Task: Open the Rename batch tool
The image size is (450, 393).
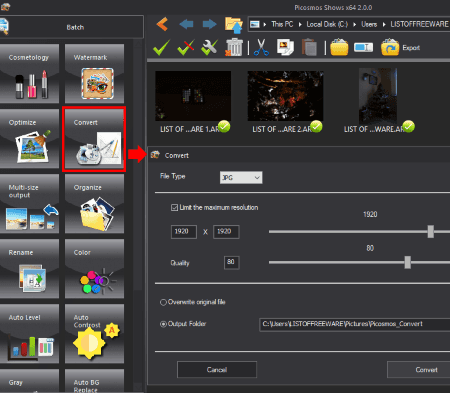Action: click(x=29, y=269)
